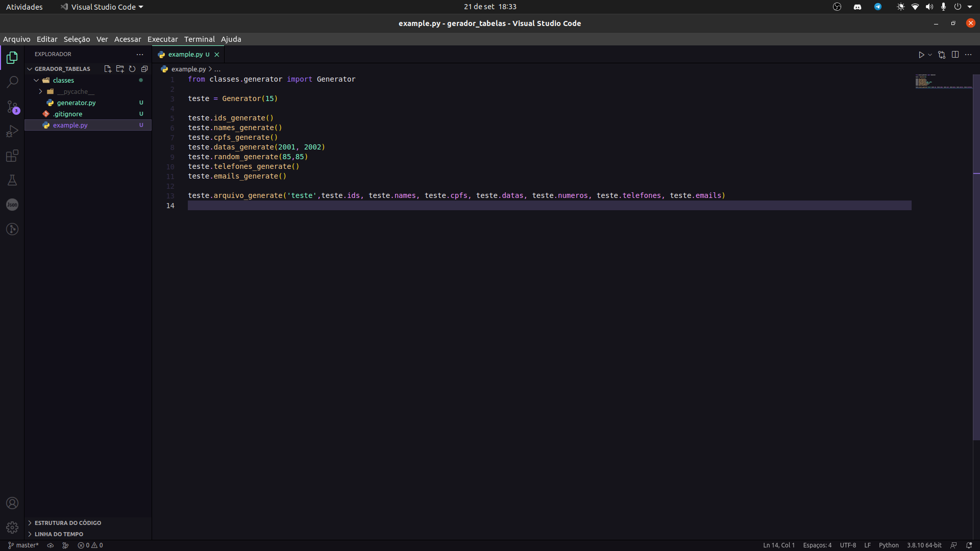The height and width of the screenshot is (551, 980).
Task: Open the Extensions view
Action: tap(12, 156)
